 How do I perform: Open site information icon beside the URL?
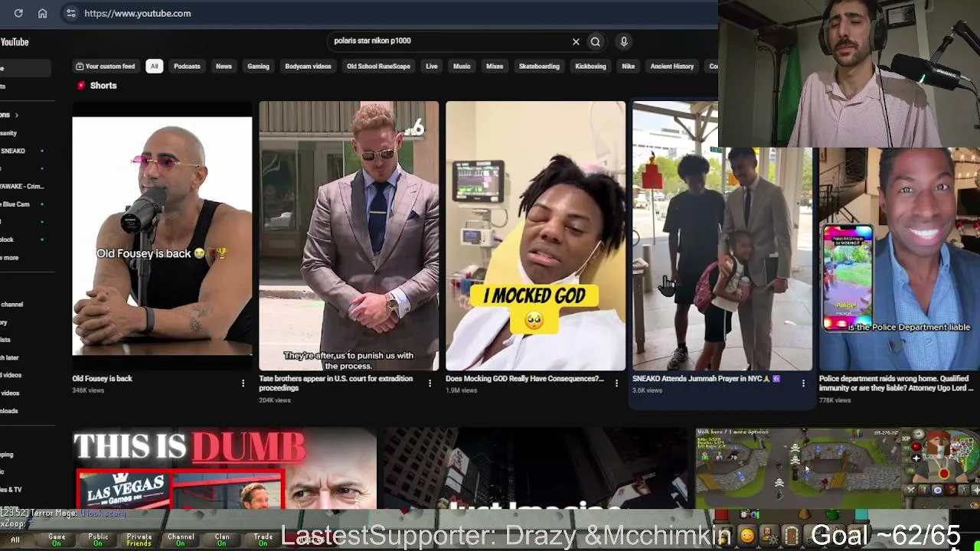point(70,13)
